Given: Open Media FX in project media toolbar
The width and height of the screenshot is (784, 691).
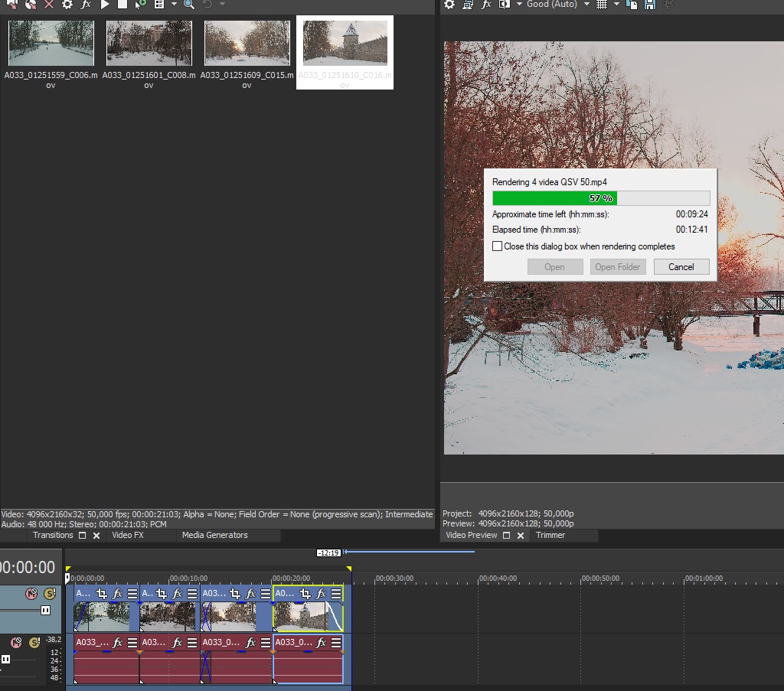Looking at the screenshot, I should pos(86,5).
